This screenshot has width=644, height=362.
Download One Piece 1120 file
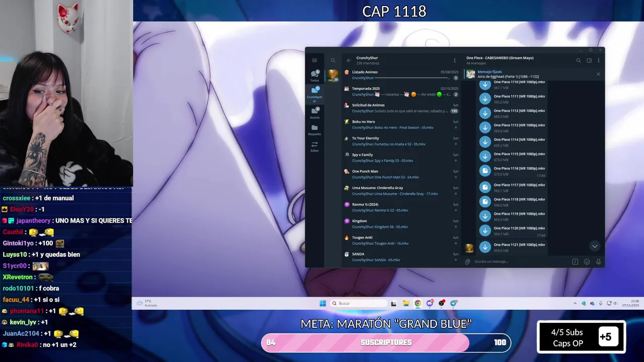485,231
